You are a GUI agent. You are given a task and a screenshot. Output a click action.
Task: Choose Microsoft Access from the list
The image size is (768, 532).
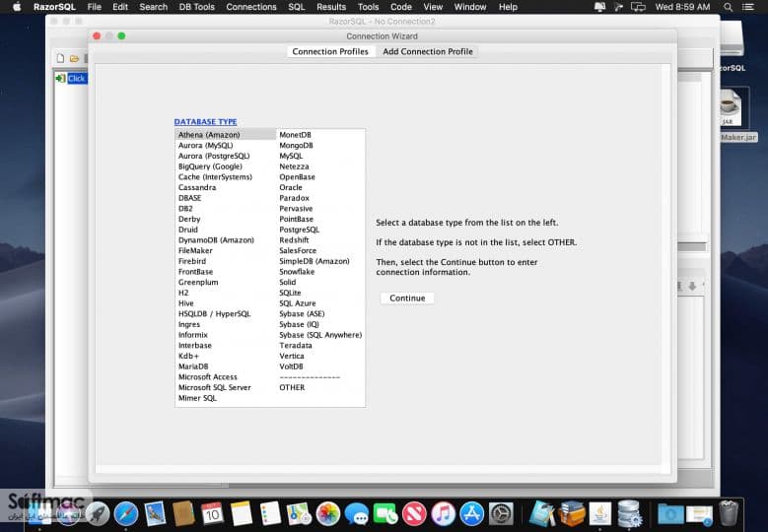pyautogui.click(x=226, y=377)
